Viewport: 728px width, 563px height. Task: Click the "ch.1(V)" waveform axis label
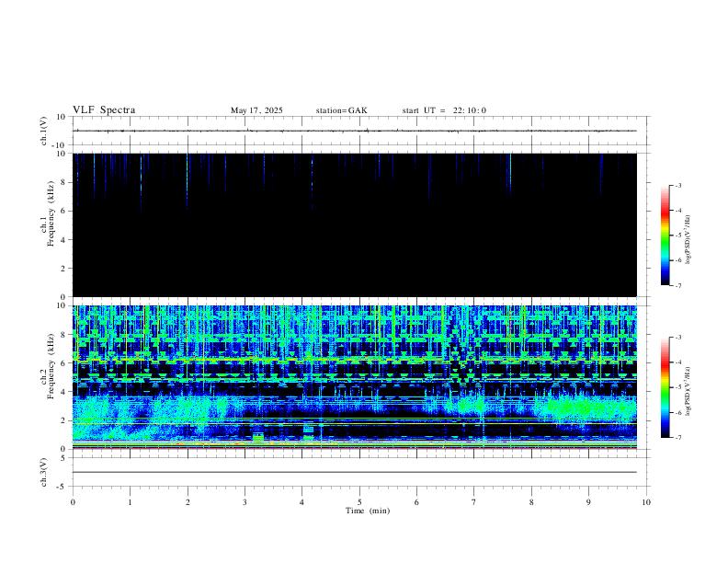43,131
